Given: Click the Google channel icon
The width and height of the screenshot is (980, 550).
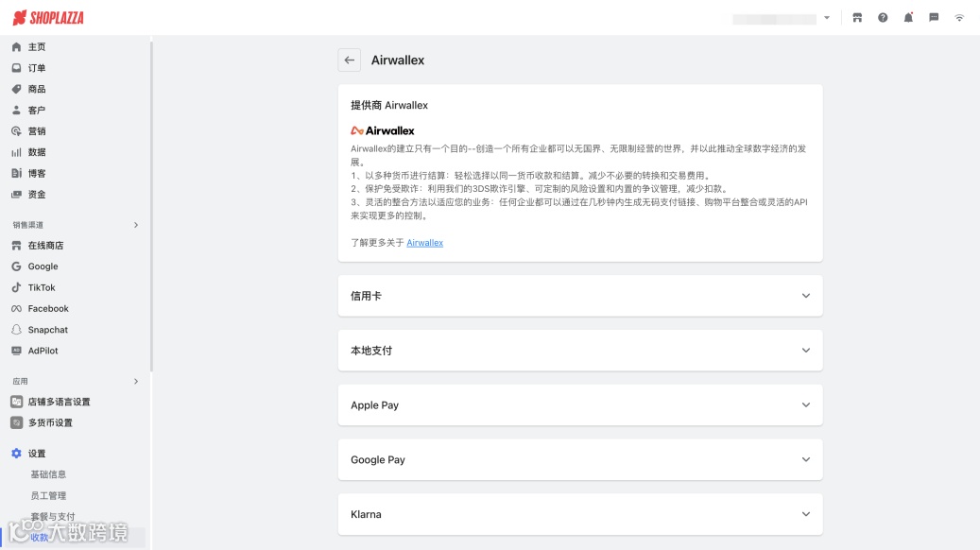Looking at the screenshot, I should tap(16, 266).
